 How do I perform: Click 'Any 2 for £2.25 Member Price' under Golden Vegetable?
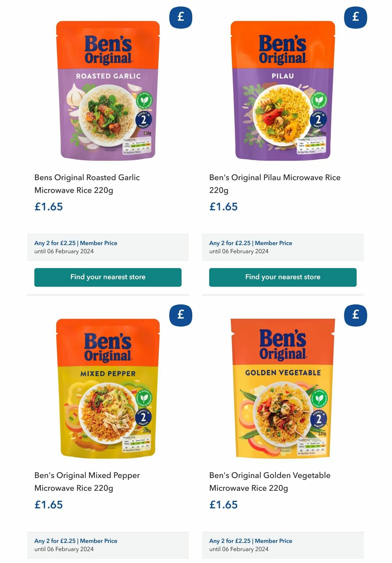tap(251, 541)
